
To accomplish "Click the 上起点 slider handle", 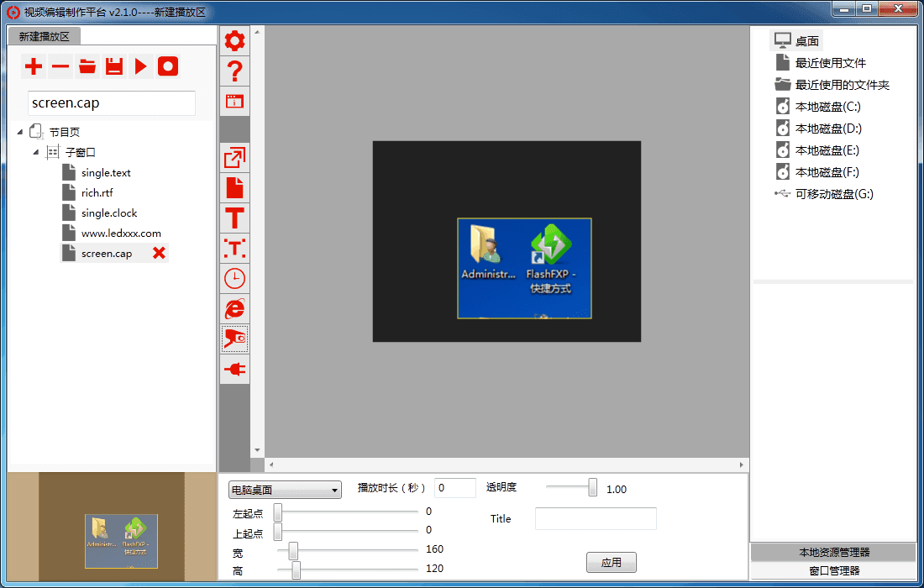I will point(277,531).
